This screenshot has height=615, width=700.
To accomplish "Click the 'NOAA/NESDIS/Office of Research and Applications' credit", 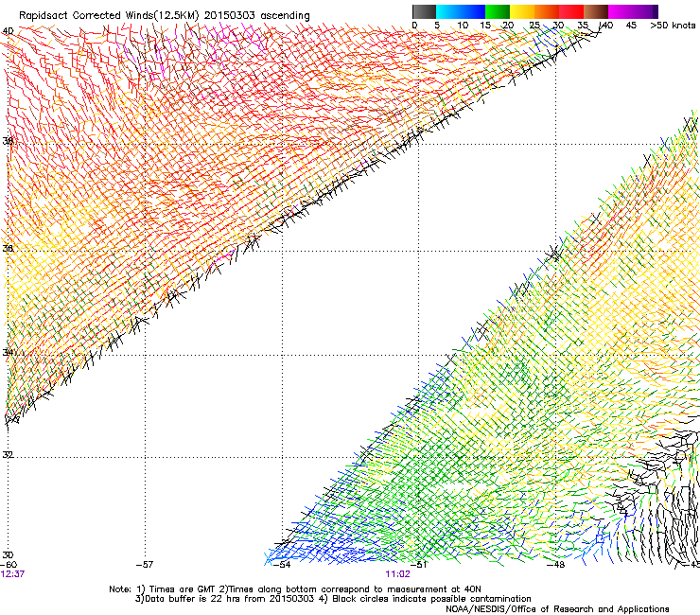I will 557,609.
